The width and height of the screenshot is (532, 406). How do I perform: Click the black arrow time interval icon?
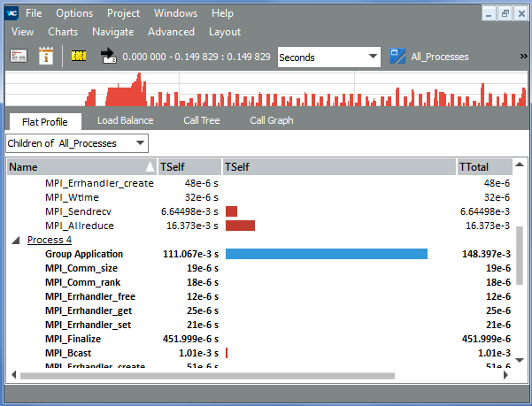pyautogui.click(x=109, y=56)
